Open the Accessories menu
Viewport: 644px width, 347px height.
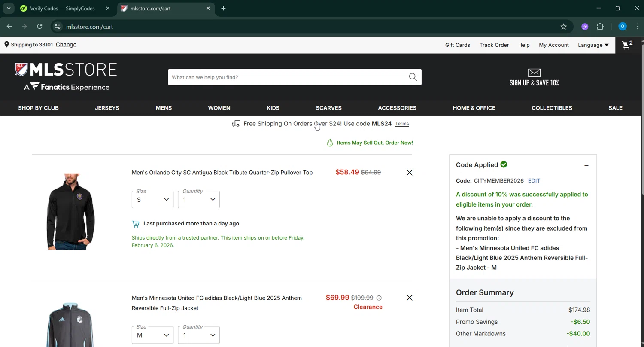point(397,108)
